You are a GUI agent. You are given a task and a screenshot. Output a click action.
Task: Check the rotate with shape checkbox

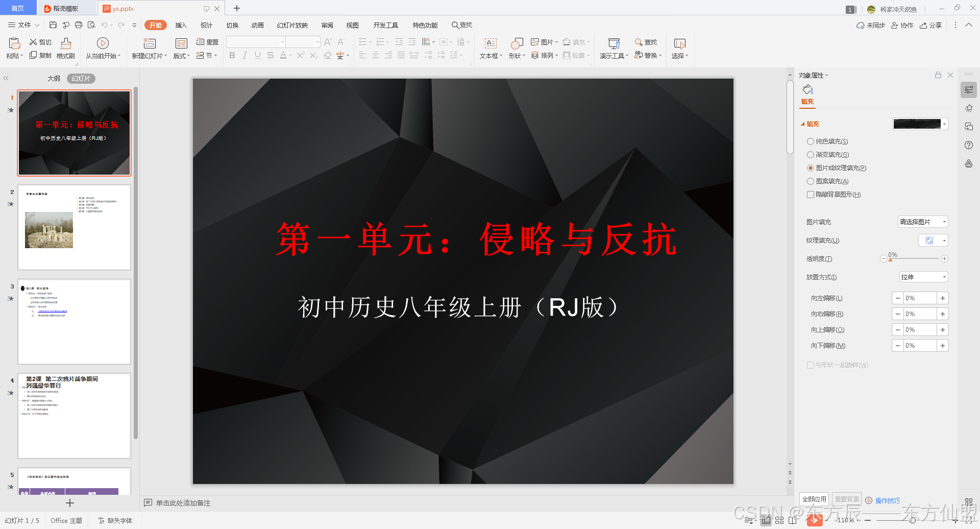[x=811, y=365]
